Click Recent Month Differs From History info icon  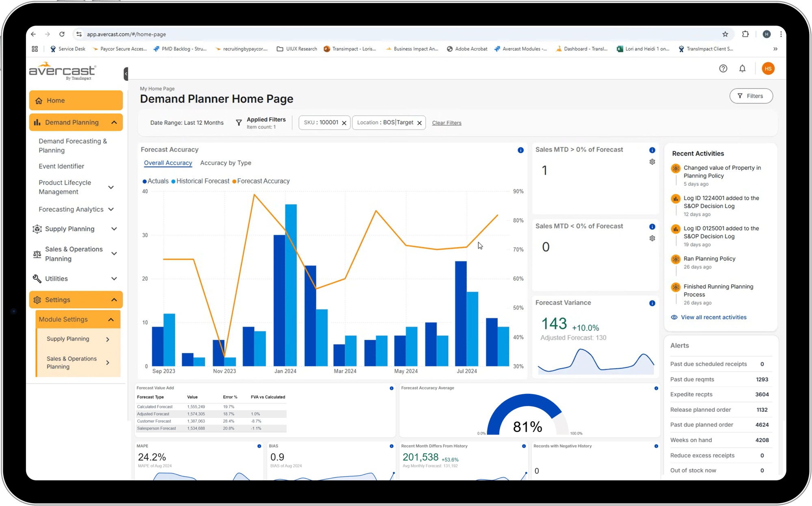[524, 446]
